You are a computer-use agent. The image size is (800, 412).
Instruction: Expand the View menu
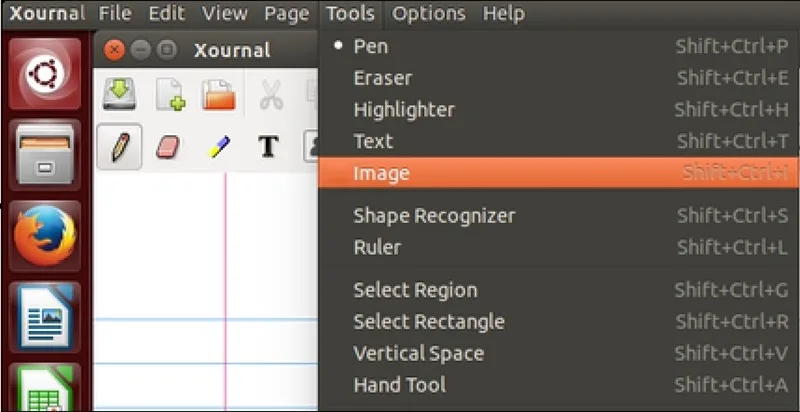pyautogui.click(x=224, y=14)
